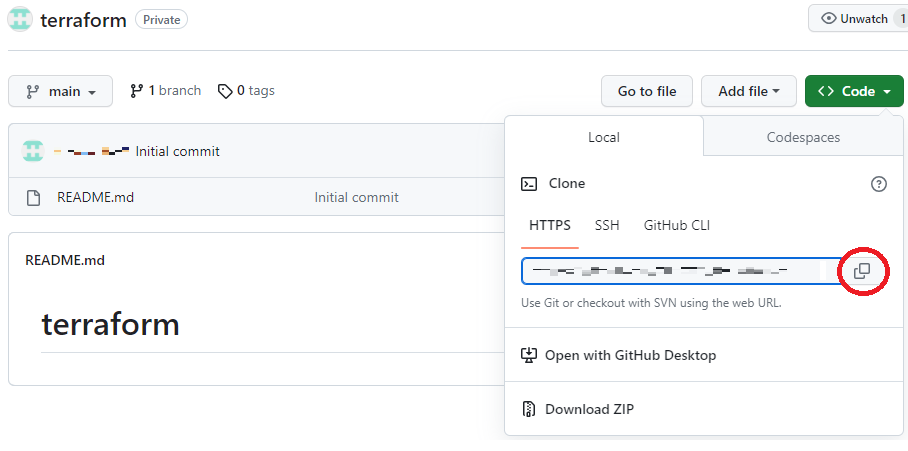This screenshot has width=908, height=451.
Task: Click the terminal icon beside Clone
Action: coord(529,184)
